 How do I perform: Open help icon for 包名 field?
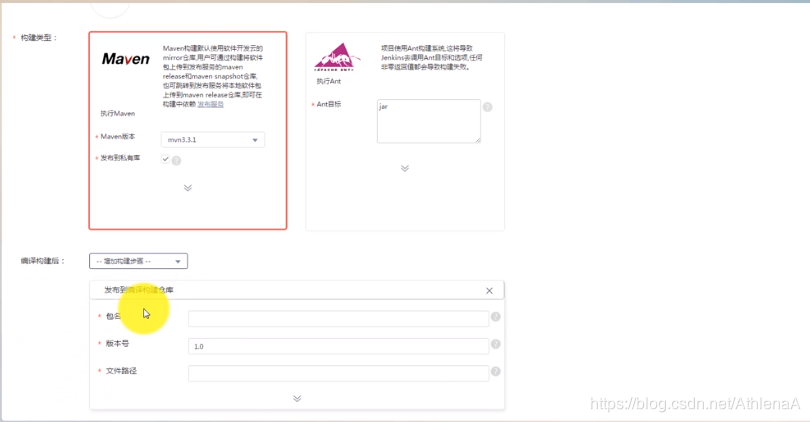point(495,317)
